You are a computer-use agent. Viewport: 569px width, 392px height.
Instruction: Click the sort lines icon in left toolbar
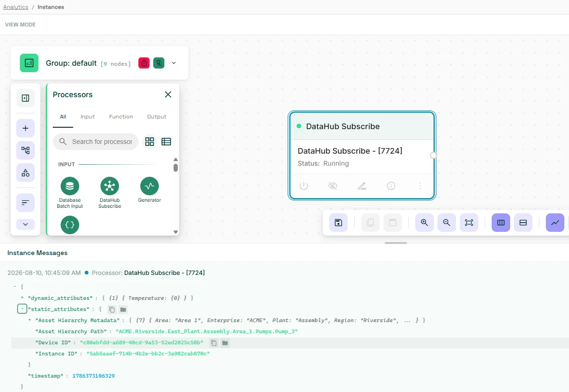(x=25, y=203)
